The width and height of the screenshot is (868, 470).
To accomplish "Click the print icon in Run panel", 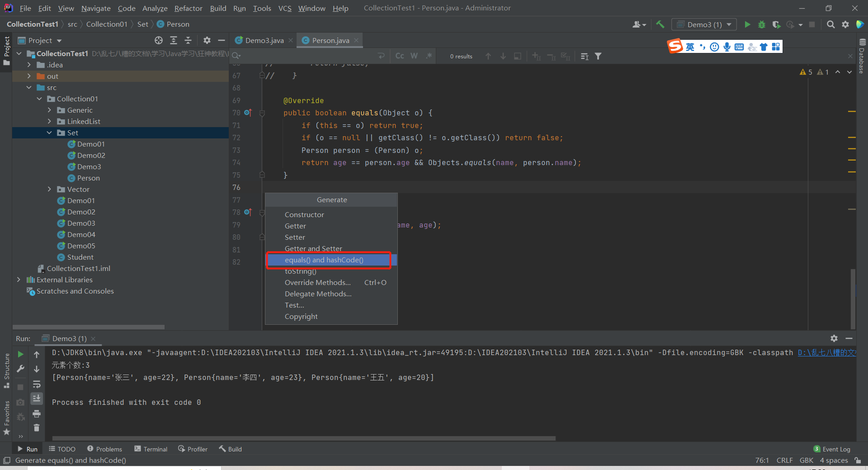I will 37,413.
